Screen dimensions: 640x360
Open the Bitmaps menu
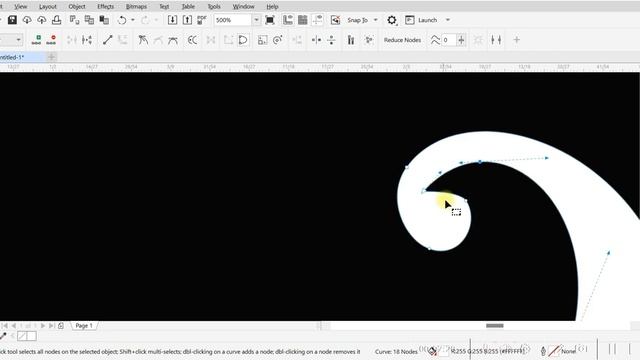tap(136, 7)
